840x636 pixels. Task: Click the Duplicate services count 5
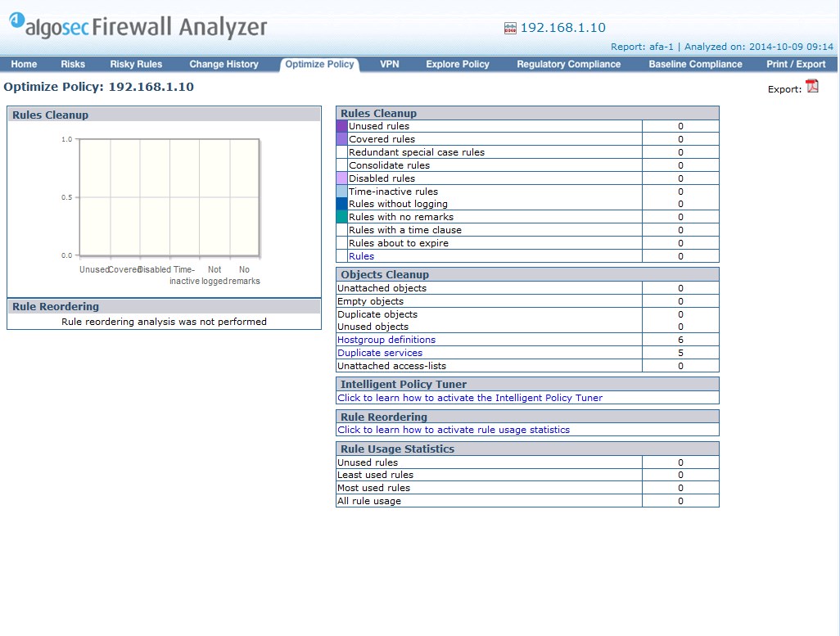[680, 353]
